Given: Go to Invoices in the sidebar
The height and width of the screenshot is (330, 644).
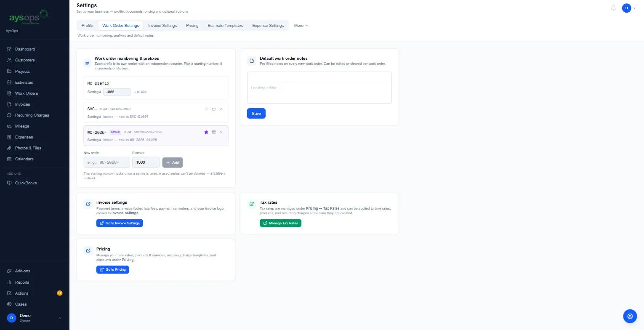Looking at the screenshot, I should point(35,104).
